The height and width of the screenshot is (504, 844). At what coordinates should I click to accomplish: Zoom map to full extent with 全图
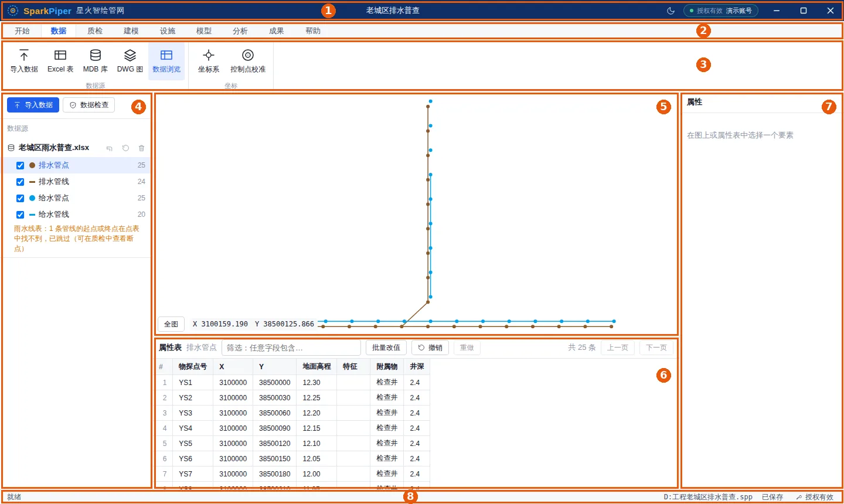point(171,324)
